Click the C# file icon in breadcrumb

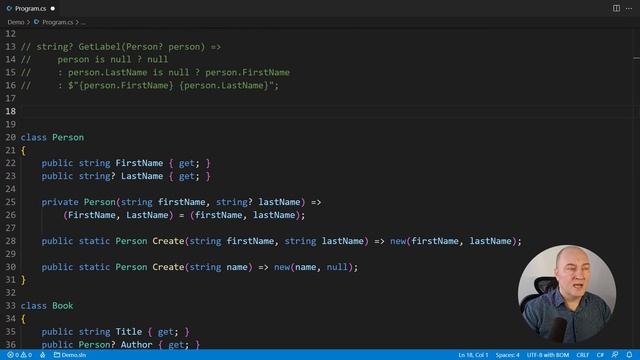tap(36, 22)
